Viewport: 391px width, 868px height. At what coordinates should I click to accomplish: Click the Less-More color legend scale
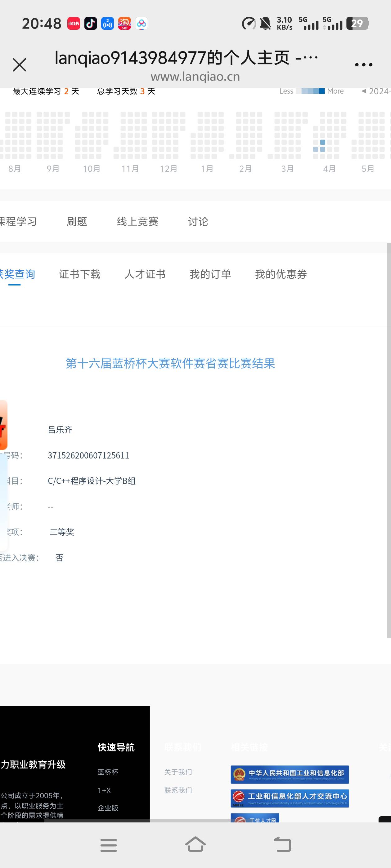click(x=310, y=91)
